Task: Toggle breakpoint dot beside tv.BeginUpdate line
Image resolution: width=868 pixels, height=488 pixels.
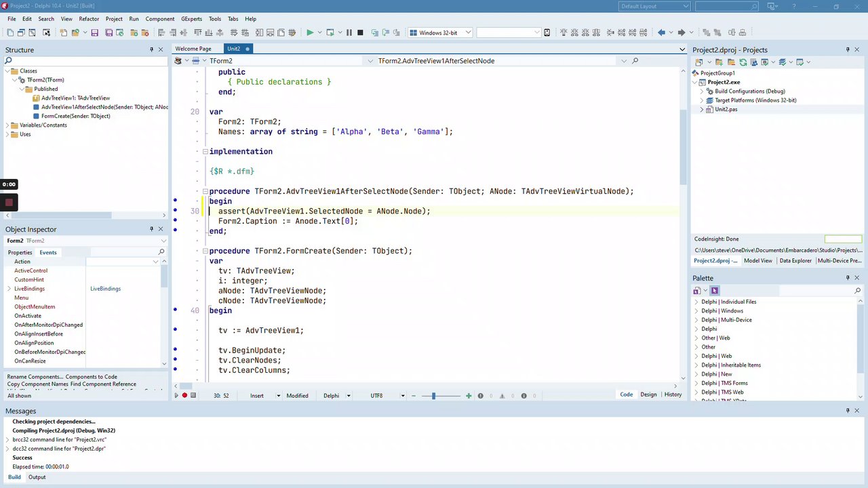Action: pos(175,350)
